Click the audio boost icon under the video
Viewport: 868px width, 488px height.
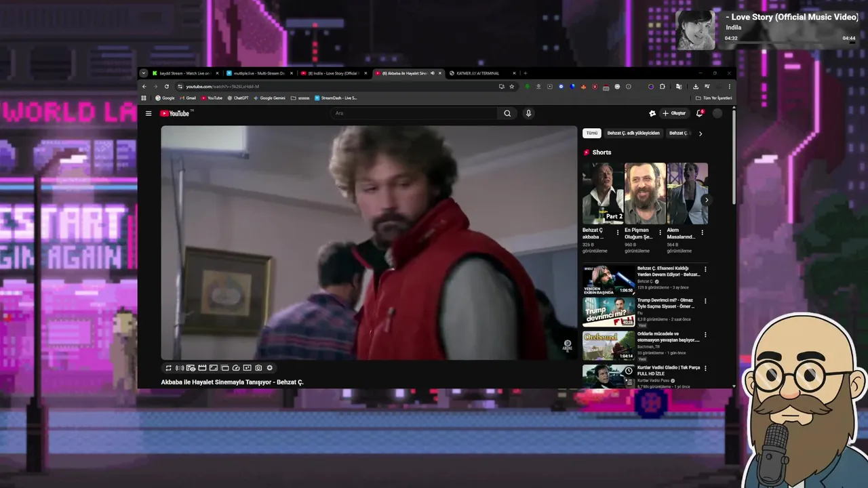(x=180, y=368)
